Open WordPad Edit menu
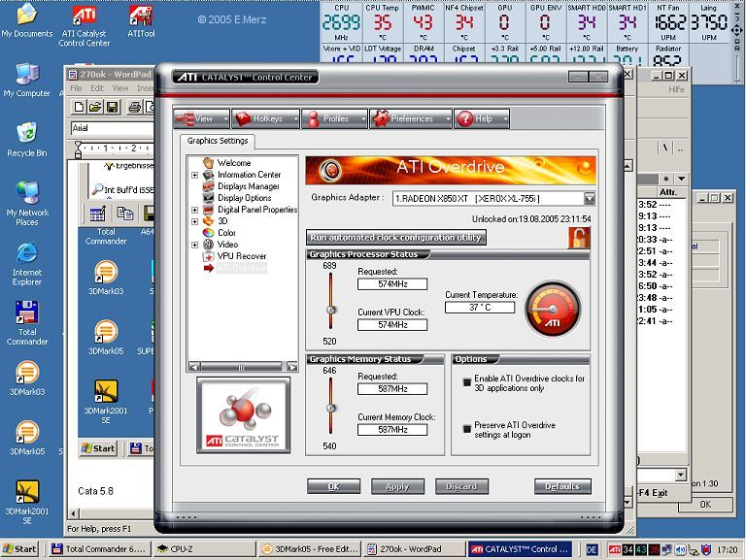Image resolution: width=746 pixels, height=560 pixels. (97, 88)
